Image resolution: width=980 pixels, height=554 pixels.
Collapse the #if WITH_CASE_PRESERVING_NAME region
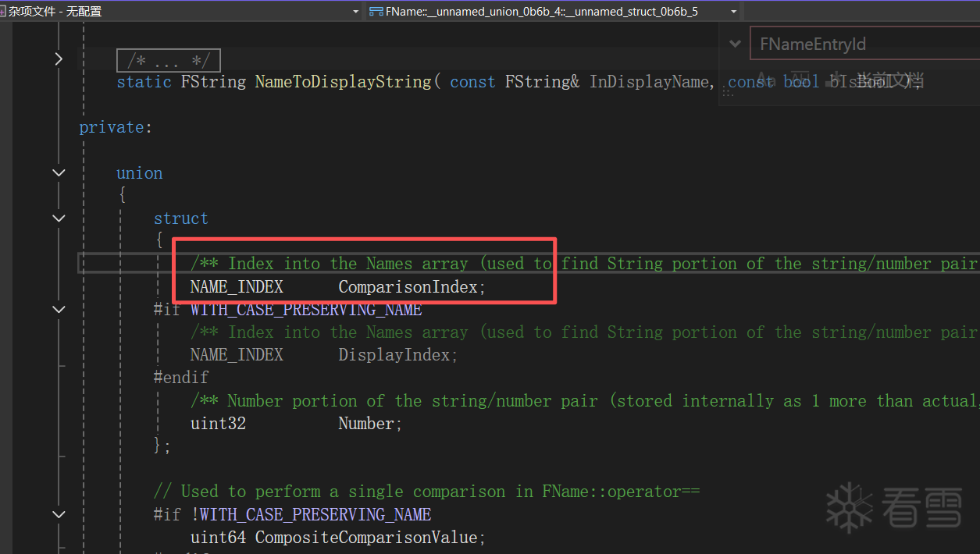point(59,310)
